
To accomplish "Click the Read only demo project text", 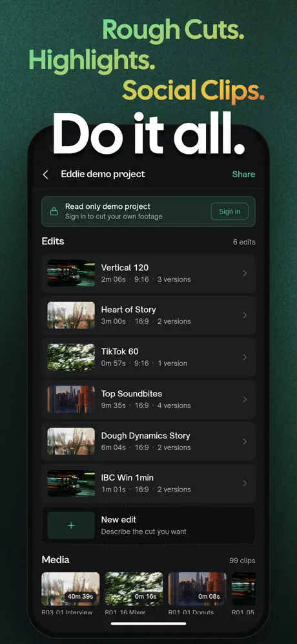I will click(x=108, y=206).
